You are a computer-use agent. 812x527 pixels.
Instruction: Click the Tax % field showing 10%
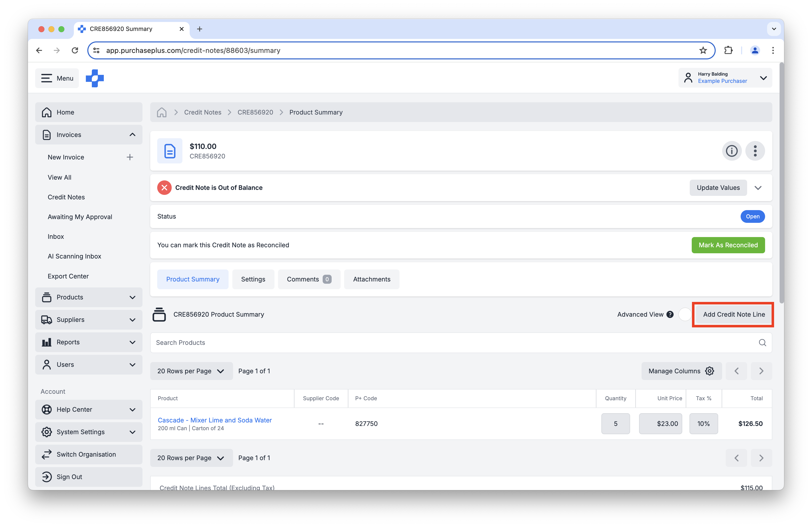[x=703, y=424]
